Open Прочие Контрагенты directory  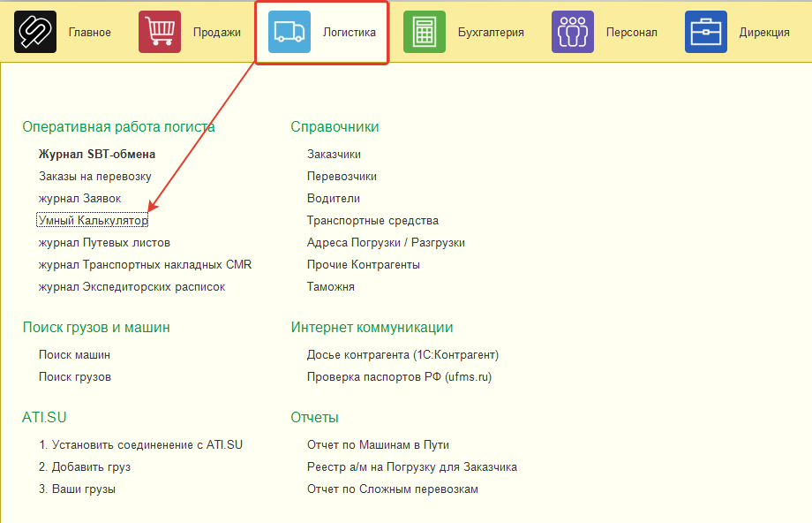pos(363,265)
